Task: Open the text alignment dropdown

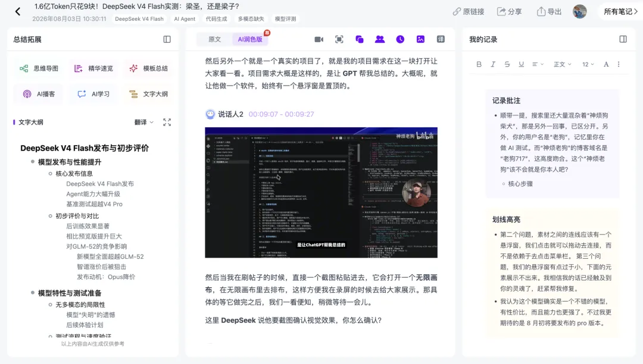Action: coord(538,64)
